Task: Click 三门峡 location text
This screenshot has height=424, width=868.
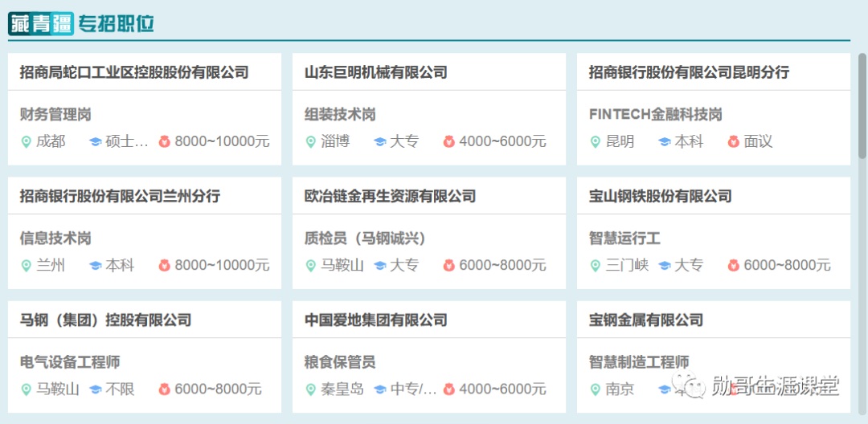Action: pyautogui.click(x=627, y=266)
